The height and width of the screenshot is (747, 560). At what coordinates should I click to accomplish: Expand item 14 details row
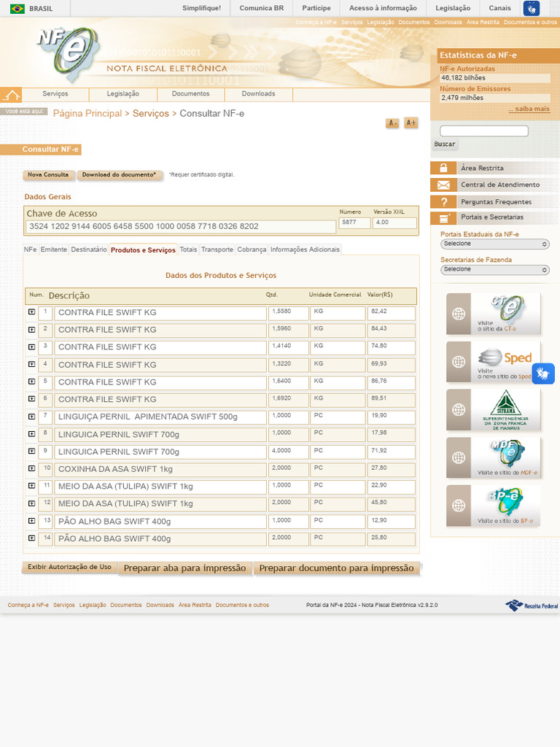pos(31,538)
